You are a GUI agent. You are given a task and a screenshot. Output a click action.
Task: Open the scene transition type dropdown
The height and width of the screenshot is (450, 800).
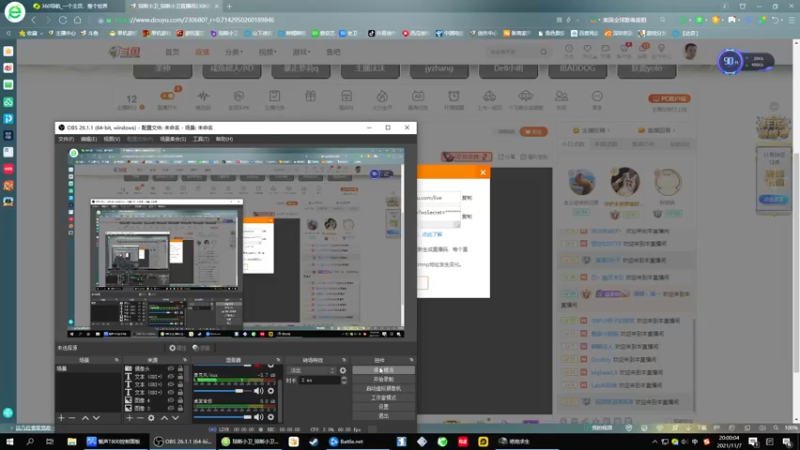[312, 370]
